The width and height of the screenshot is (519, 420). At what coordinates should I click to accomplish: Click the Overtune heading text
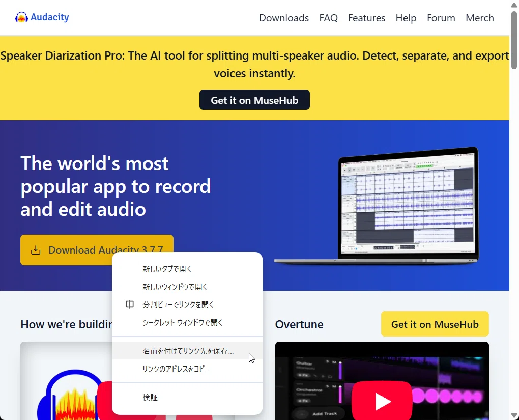pyautogui.click(x=299, y=324)
